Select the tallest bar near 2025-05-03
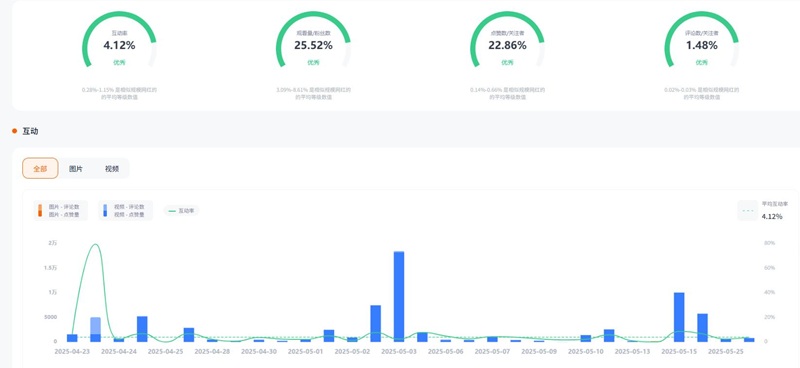The image size is (800, 368). pos(399,297)
